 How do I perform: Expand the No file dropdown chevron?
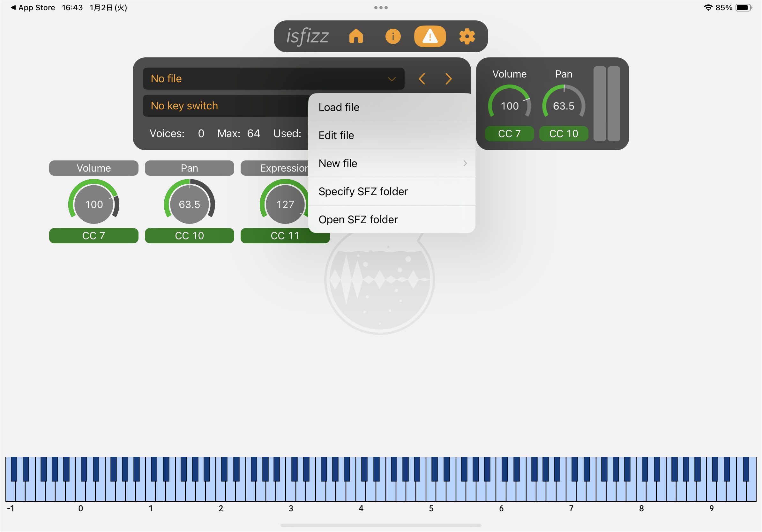click(x=392, y=79)
